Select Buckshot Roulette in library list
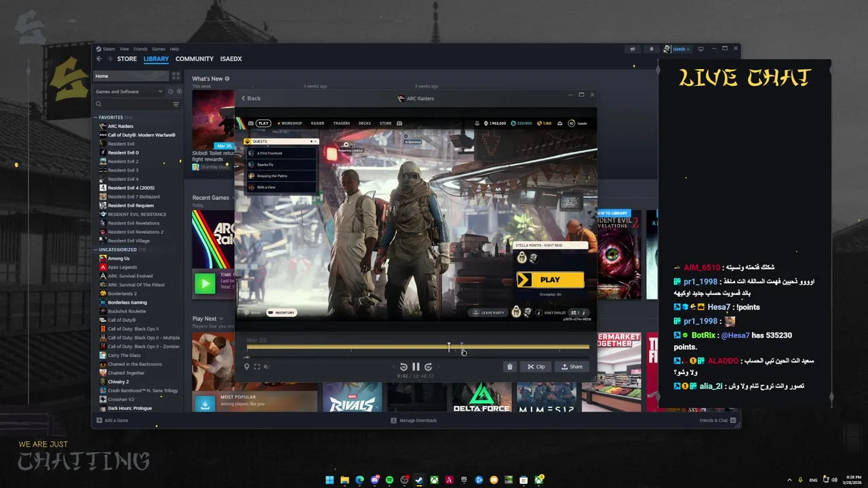The height and width of the screenshot is (488, 868). pos(127,311)
